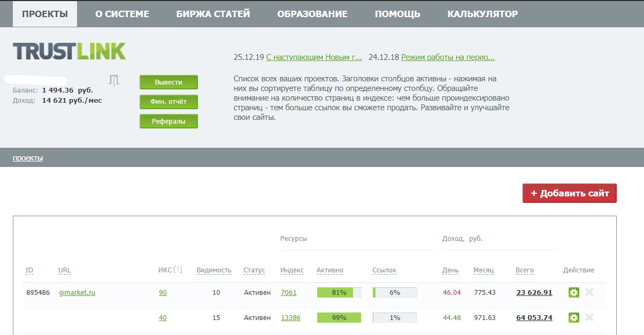Open the ПОМОЩЬ menu item
This screenshot has width=644, height=335.
click(397, 14)
